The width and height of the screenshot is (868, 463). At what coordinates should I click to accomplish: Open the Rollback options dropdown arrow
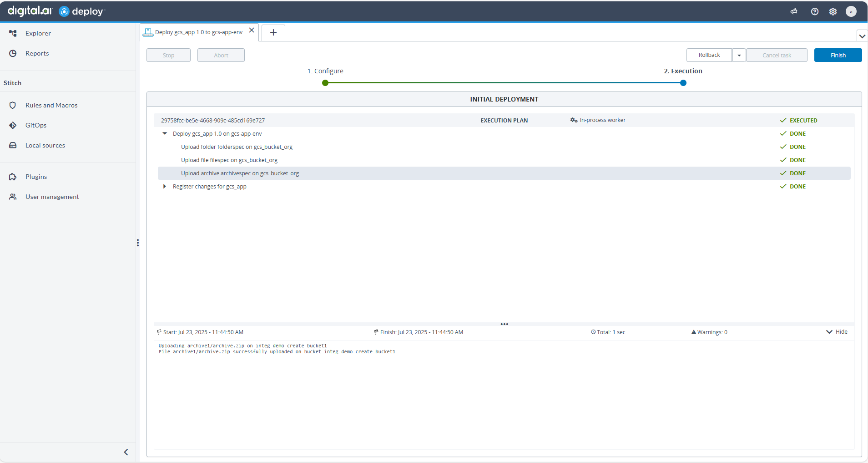[x=739, y=55]
